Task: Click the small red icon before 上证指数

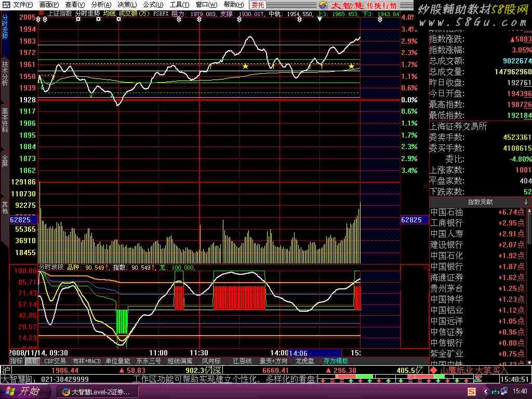Action: [42, 13]
